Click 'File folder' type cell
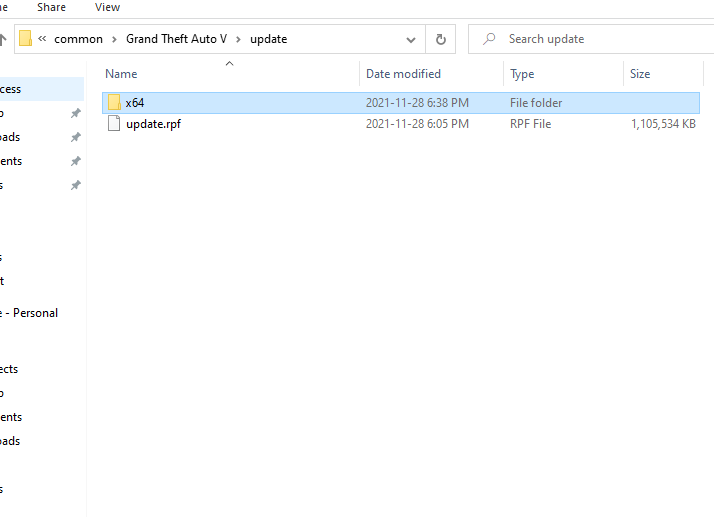 pos(536,103)
